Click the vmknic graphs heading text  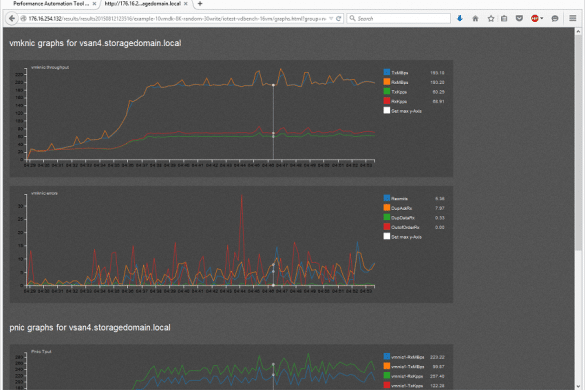[x=95, y=43]
